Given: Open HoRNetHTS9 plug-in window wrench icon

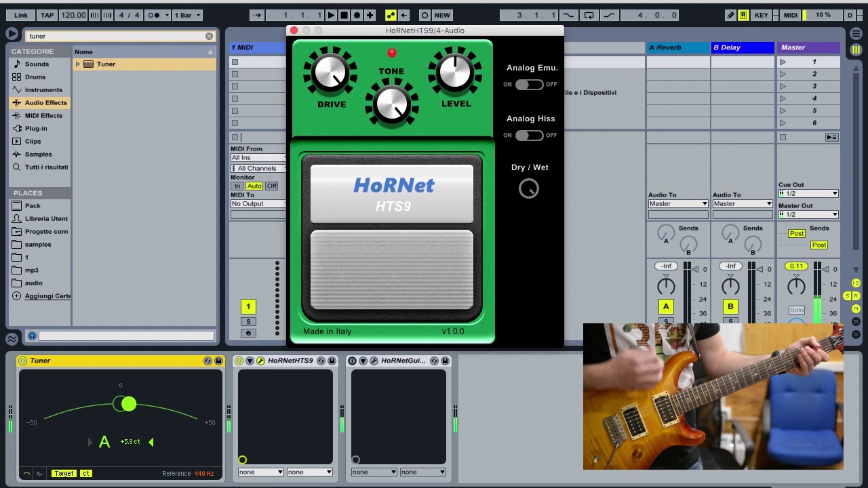Looking at the screenshot, I should tap(260, 361).
